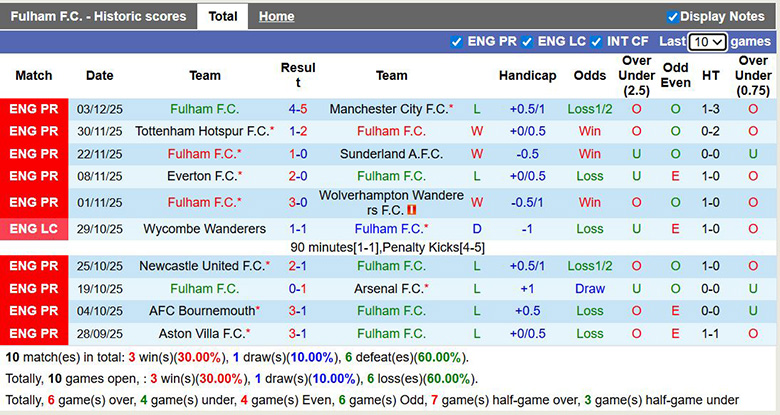The width and height of the screenshot is (780, 415).
Task: Click the Sunderland A.F.C. team name
Action: pyautogui.click(x=391, y=154)
